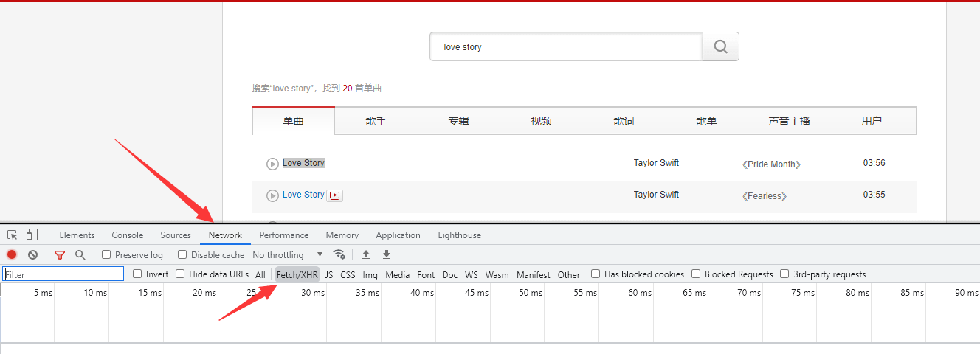The height and width of the screenshot is (354, 980).
Task: Open the MV icon next to Love Story
Action: click(x=335, y=195)
